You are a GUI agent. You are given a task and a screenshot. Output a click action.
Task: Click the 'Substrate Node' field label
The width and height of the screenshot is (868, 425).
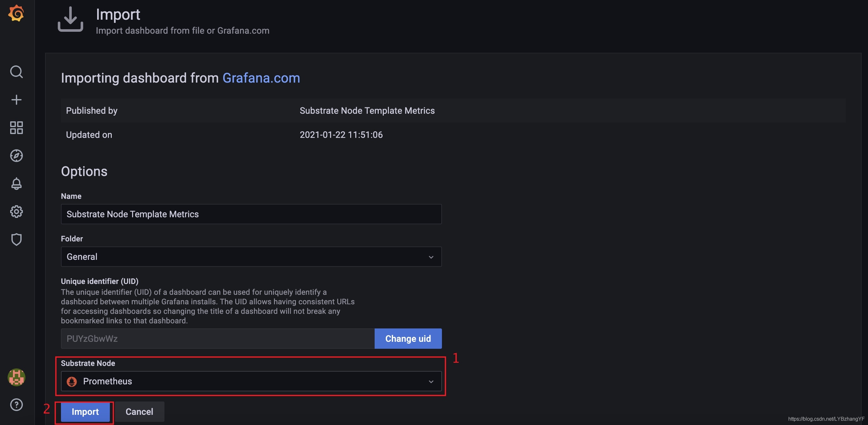click(x=88, y=363)
